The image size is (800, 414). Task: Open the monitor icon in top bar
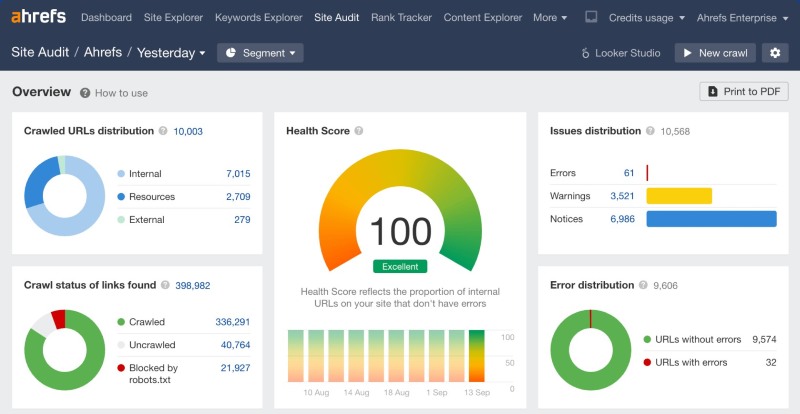tap(591, 17)
